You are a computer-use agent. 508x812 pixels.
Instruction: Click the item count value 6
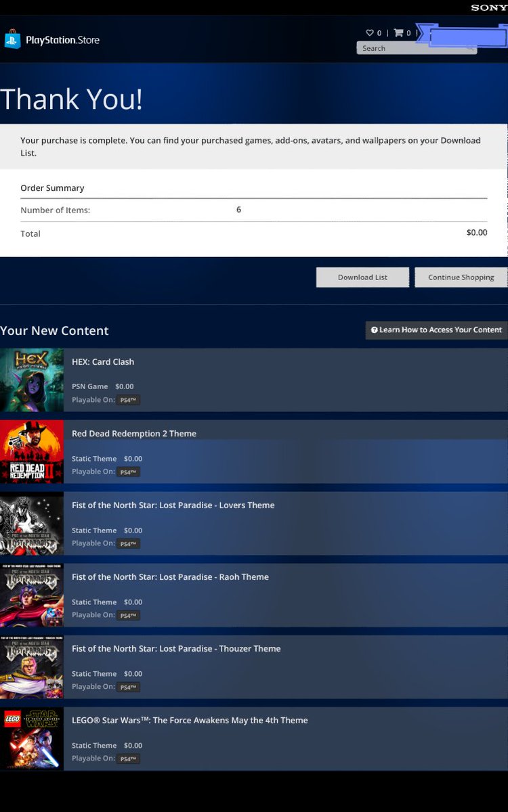[x=238, y=210]
